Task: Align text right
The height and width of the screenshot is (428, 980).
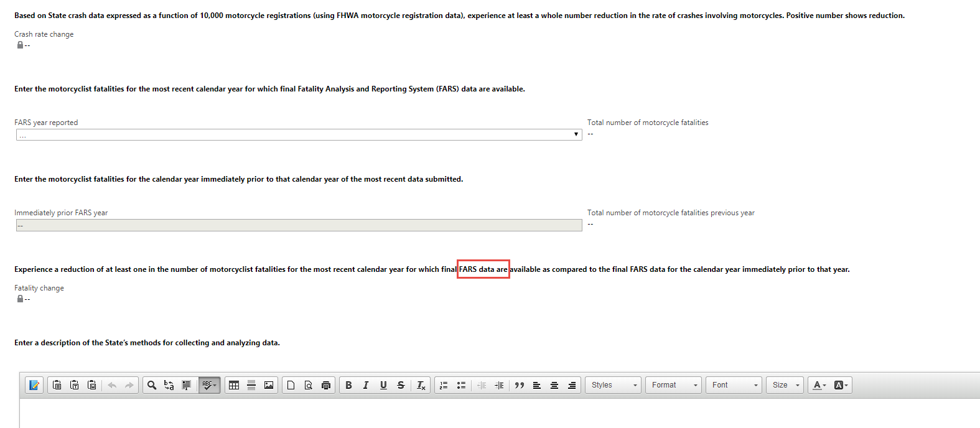Action: (572, 385)
